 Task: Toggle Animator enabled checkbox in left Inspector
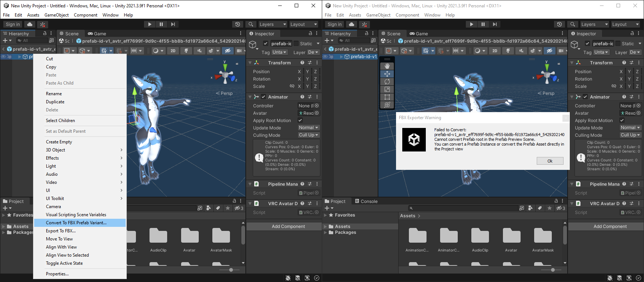(x=263, y=97)
